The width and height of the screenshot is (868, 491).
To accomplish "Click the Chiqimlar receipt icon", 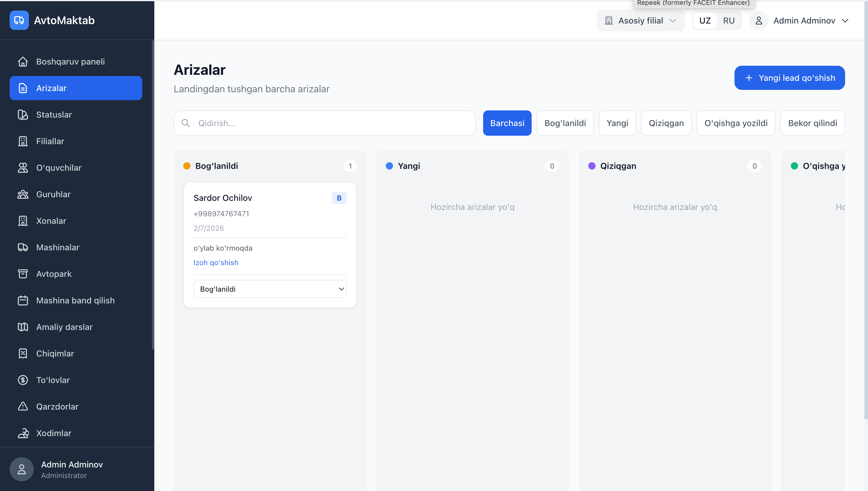I will point(23,353).
